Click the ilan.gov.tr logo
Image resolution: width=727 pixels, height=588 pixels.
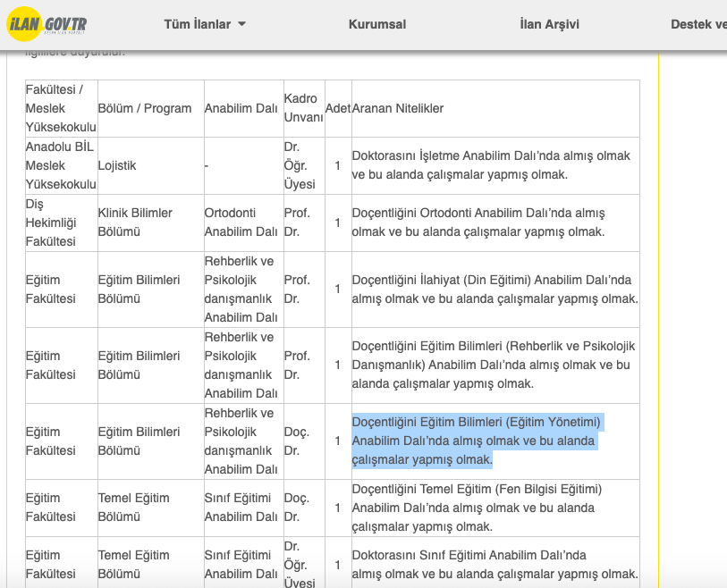(x=49, y=24)
